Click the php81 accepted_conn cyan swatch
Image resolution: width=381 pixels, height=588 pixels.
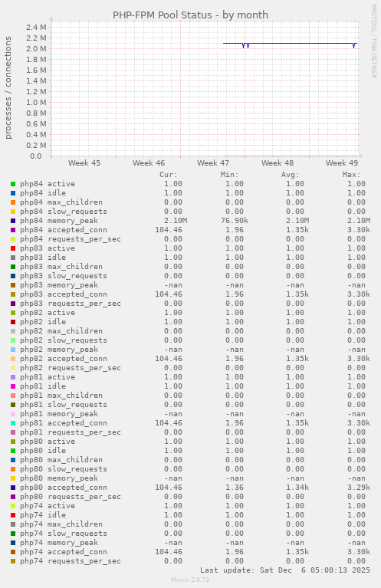13,423
